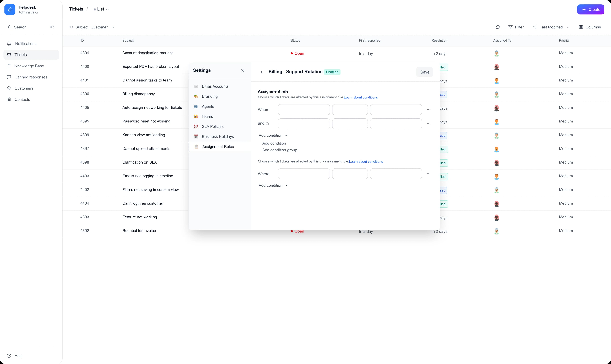Refresh the tickets list
Viewport: 611px width, 364px height.
(x=498, y=27)
